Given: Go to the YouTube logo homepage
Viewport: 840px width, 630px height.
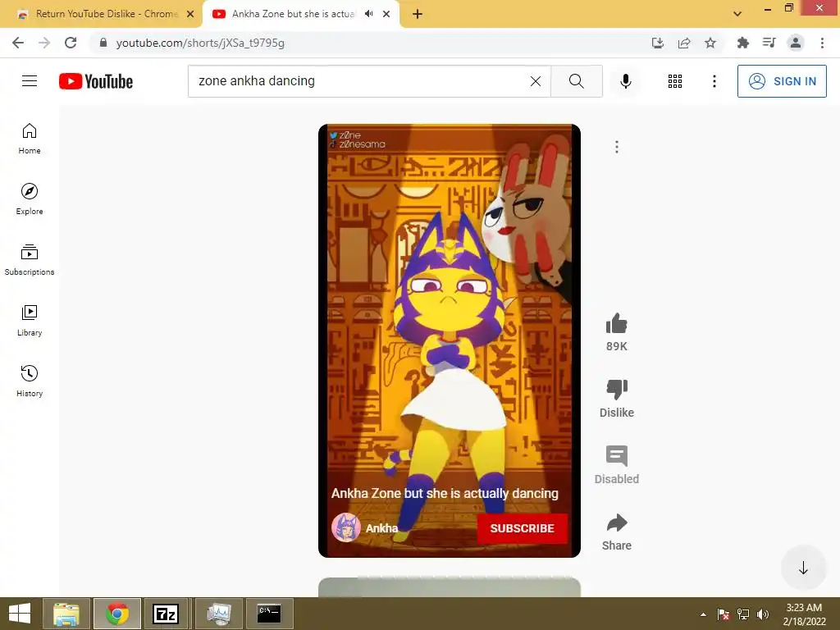Looking at the screenshot, I should pyautogui.click(x=96, y=81).
